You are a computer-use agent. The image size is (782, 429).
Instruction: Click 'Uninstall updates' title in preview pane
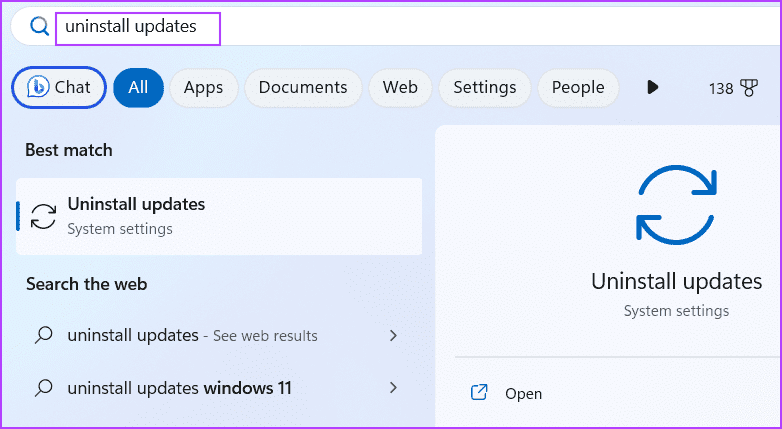(x=676, y=282)
